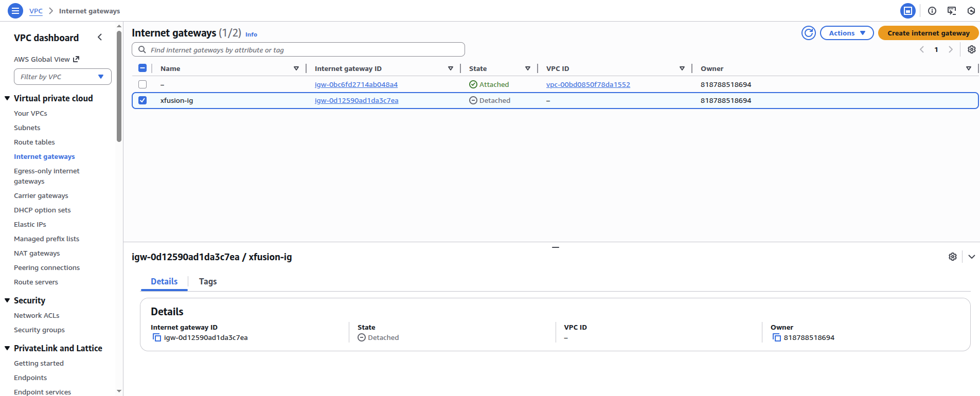Open the CloudShell icon in top bar
This screenshot has width=980, height=396.
pyautogui.click(x=908, y=11)
